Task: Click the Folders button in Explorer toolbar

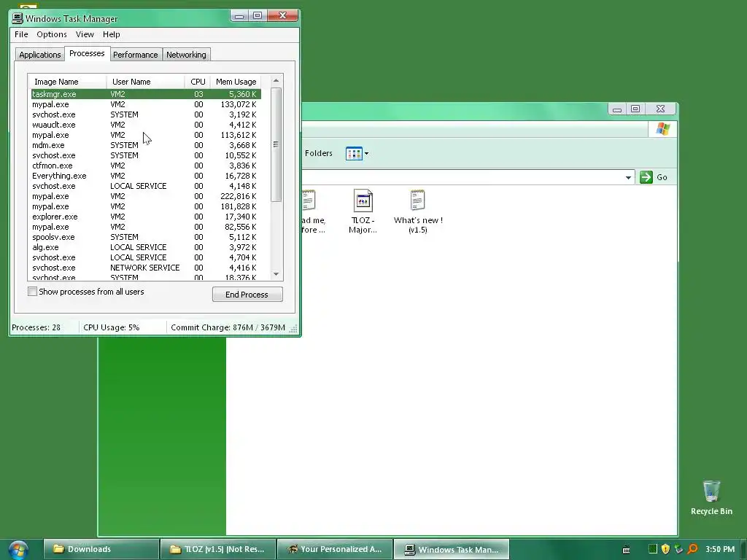Action: [x=318, y=153]
